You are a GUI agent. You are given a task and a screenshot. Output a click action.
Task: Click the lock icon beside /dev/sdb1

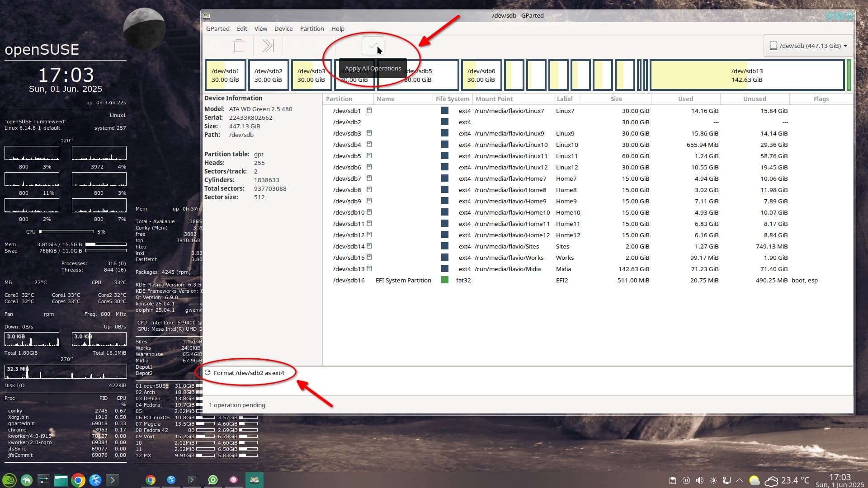pos(369,110)
